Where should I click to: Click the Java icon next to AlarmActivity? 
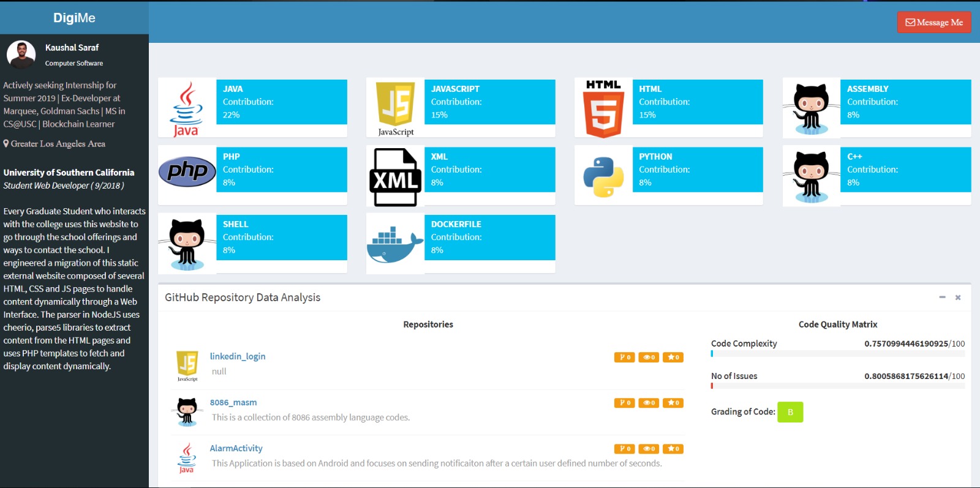point(187,457)
